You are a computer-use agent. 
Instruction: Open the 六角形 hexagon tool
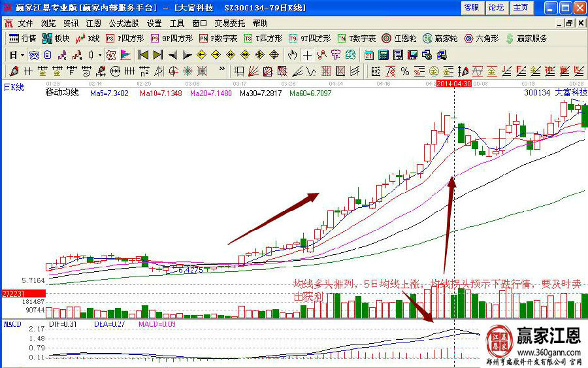click(478, 39)
